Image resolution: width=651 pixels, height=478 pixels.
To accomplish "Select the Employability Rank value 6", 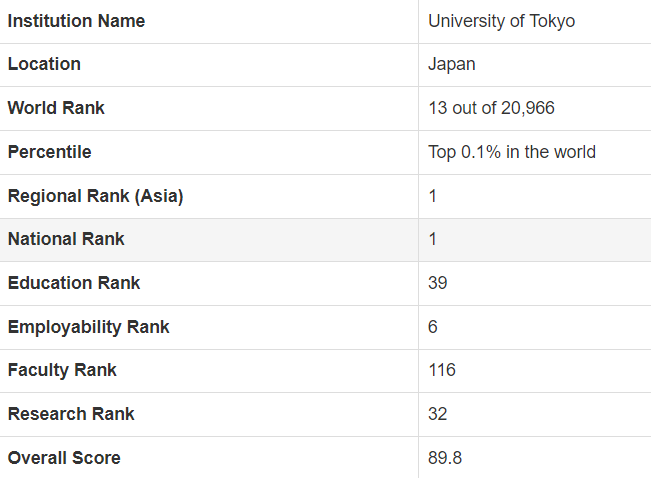I will coord(433,327).
